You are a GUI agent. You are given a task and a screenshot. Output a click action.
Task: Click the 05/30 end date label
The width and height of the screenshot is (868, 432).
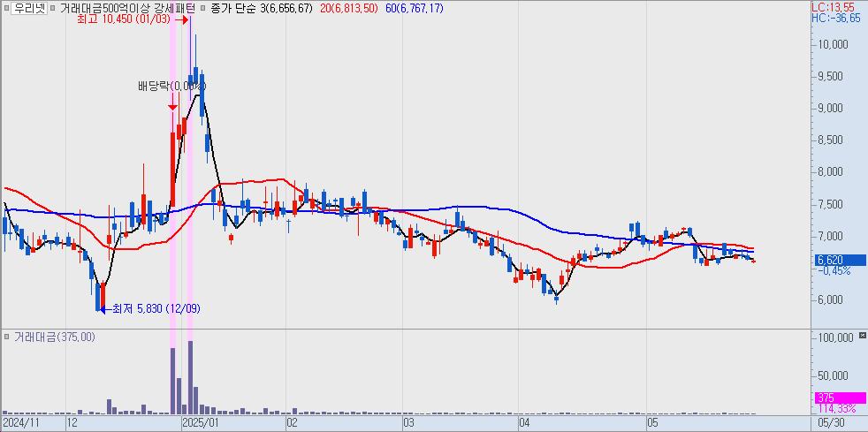[832, 424]
